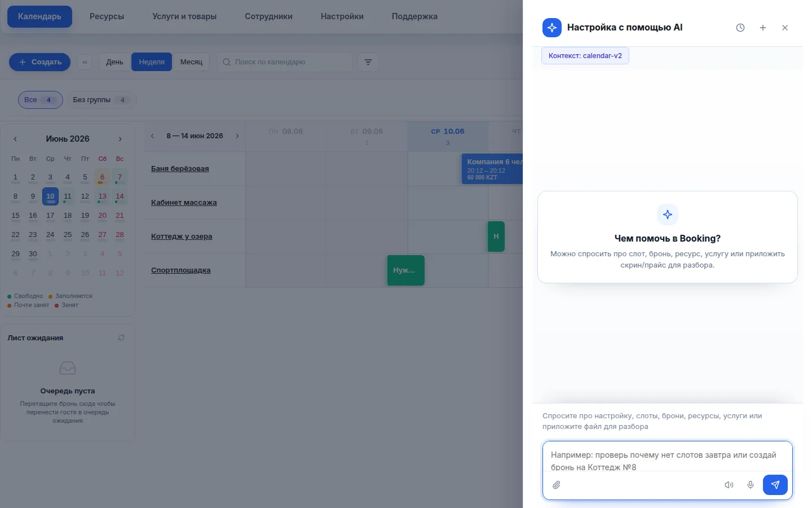Click the AI sparkle logo in panel header

coord(552,28)
